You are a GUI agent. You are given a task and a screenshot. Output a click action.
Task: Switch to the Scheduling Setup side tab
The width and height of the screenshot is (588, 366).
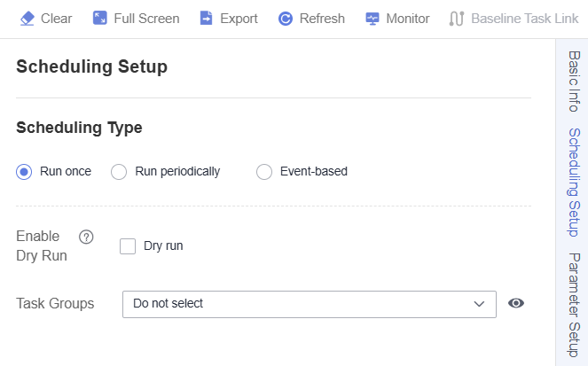pyautogui.click(x=574, y=183)
